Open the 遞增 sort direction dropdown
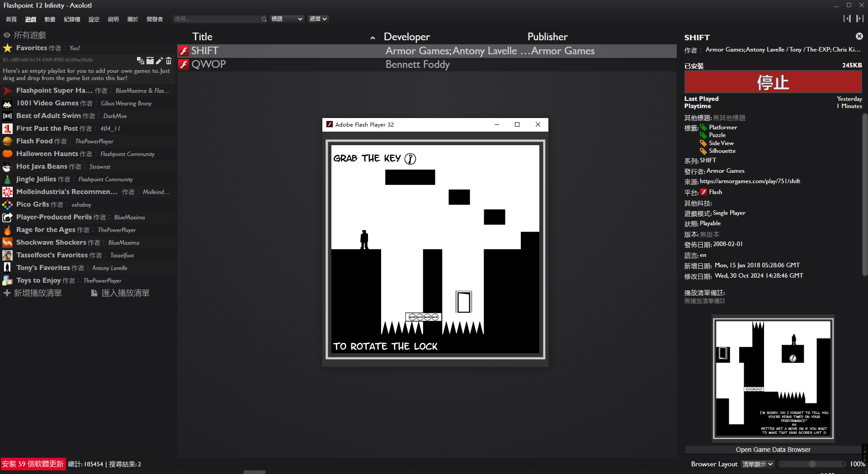 (318, 19)
